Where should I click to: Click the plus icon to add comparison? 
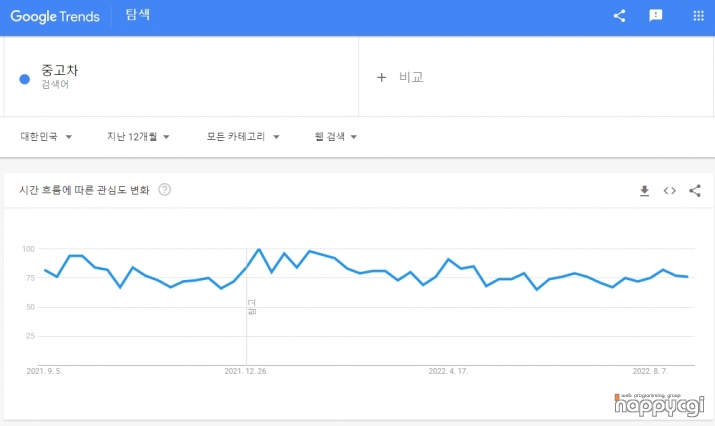coord(381,77)
